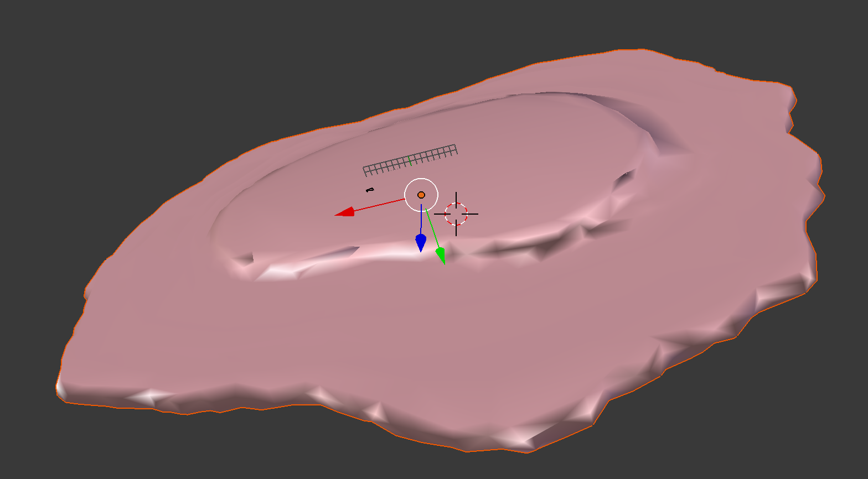868x479 pixels.
Task: Click the green Y-axis arrow handle
Action: (441, 255)
